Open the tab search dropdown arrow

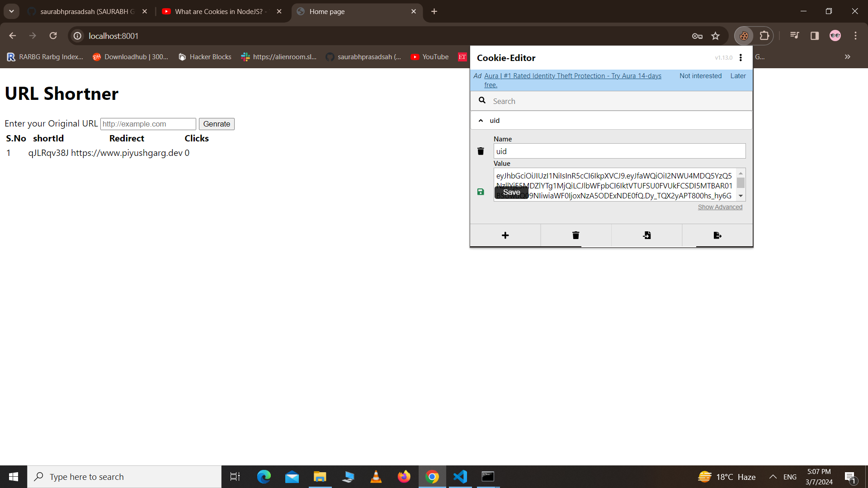(11, 11)
